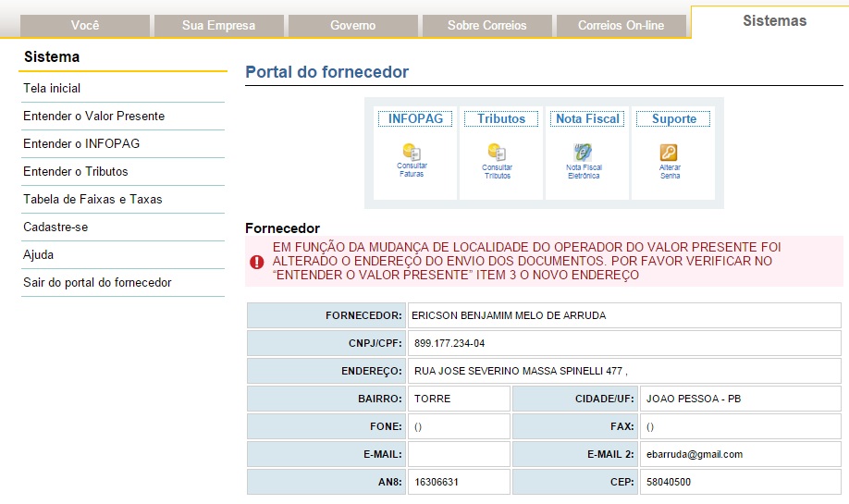Screen dimensions: 849x504
Task: Click the BAIRRO value TORRE
Action: point(432,399)
